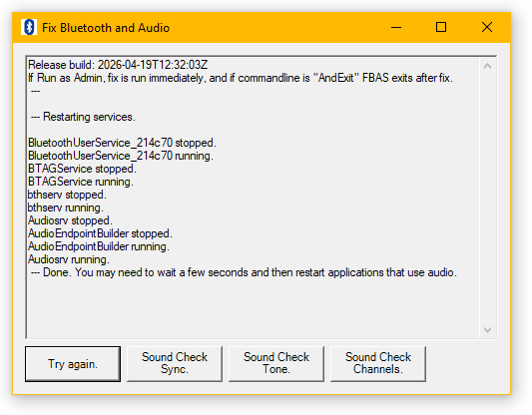Viewport: 532px width, 415px height.
Task: Click 'AudioEndpointBuilder stopped.' log line
Action: tap(100, 233)
